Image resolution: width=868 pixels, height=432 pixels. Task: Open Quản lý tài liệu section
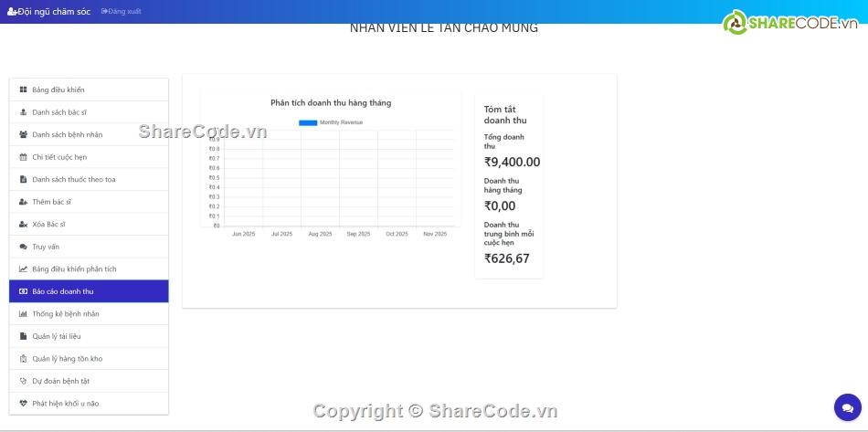click(57, 336)
